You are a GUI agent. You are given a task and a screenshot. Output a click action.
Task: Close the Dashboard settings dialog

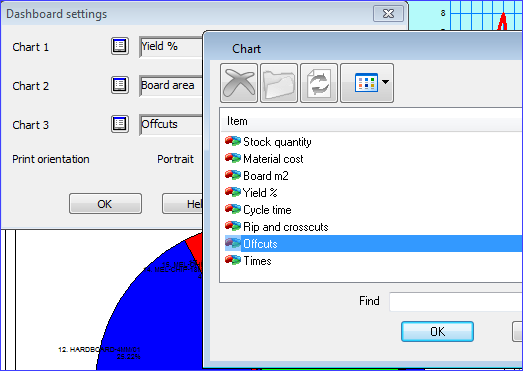click(x=388, y=14)
